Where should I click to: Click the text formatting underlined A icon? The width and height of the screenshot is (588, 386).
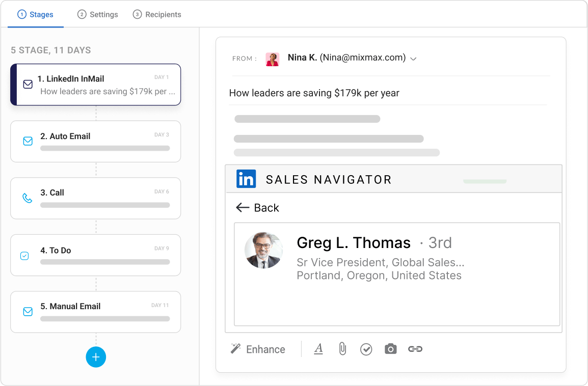[x=318, y=349]
